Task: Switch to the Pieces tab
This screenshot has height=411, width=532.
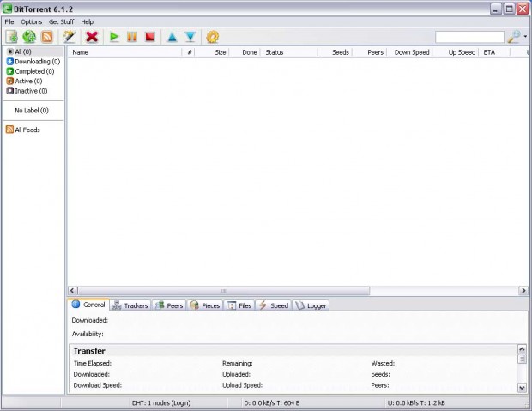Action: pos(205,305)
